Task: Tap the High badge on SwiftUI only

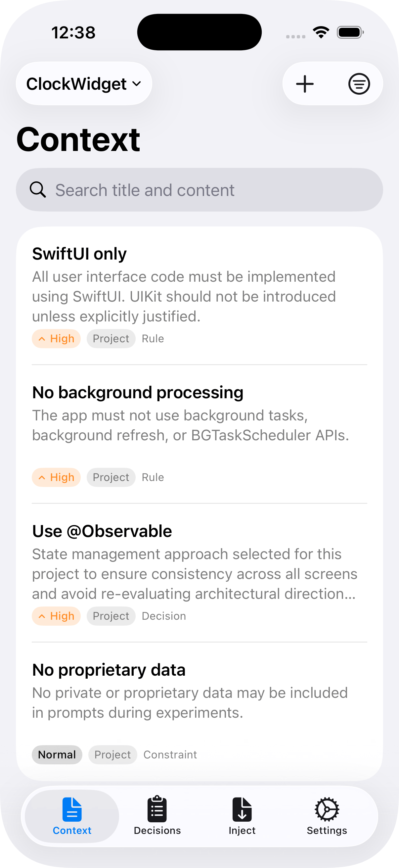Action: tap(56, 339)
